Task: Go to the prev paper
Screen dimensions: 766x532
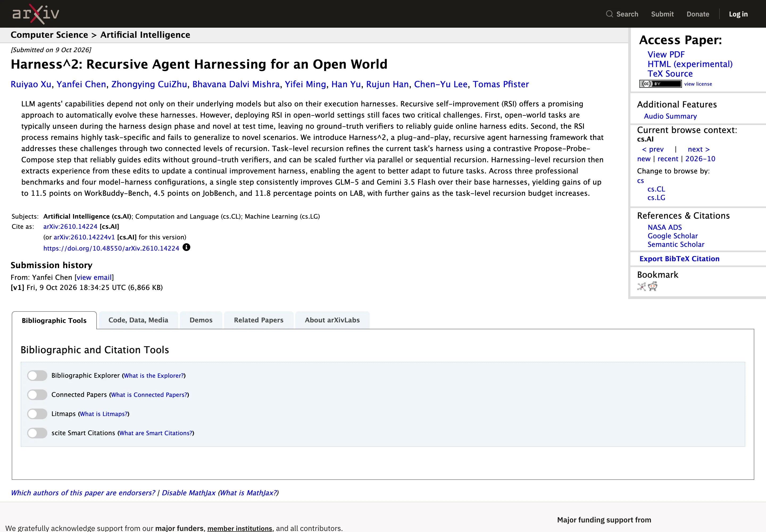Action: 653,149
